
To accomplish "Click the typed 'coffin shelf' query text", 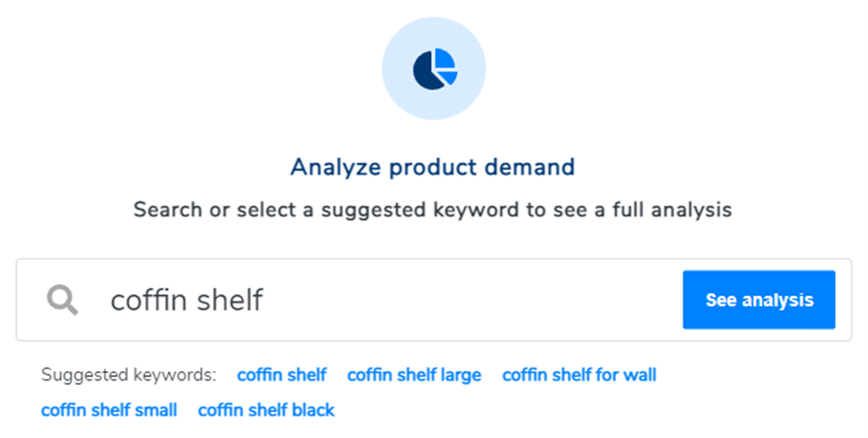I will tap(186, 300).
